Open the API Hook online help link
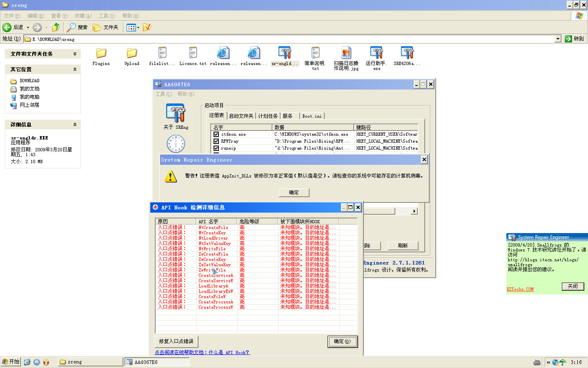This screenshot has width=588, height=368. [202, 352]
